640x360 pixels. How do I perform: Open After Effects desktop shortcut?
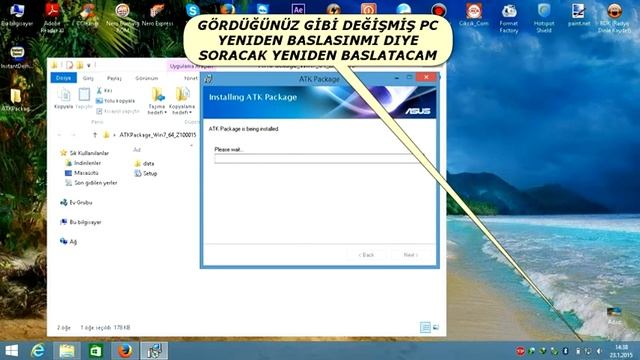tap(298, 9)
